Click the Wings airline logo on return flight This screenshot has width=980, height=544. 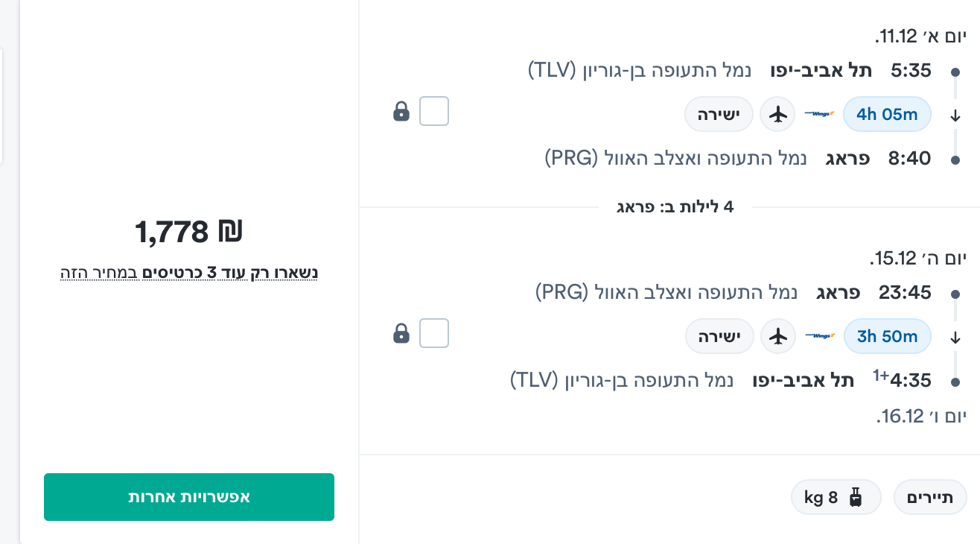pyautogui.click(x=819, y=336)
